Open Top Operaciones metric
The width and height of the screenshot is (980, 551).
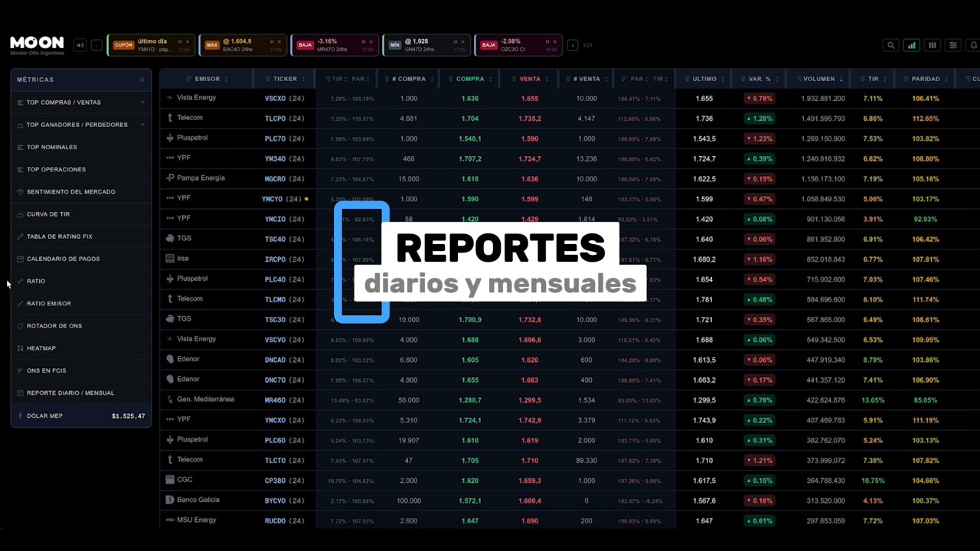click(80, 169)
